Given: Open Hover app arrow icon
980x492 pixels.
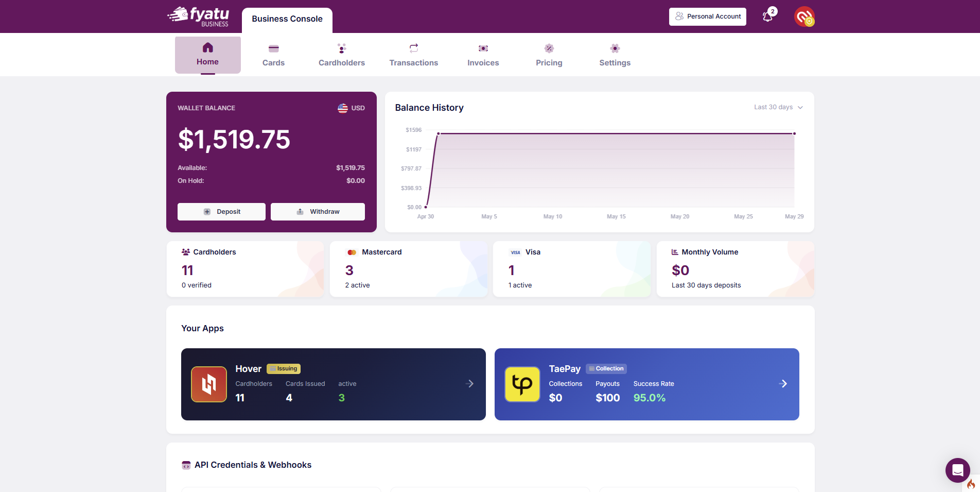Looking at the screenshot, I should pyautogui.click(x=469, y=384).
